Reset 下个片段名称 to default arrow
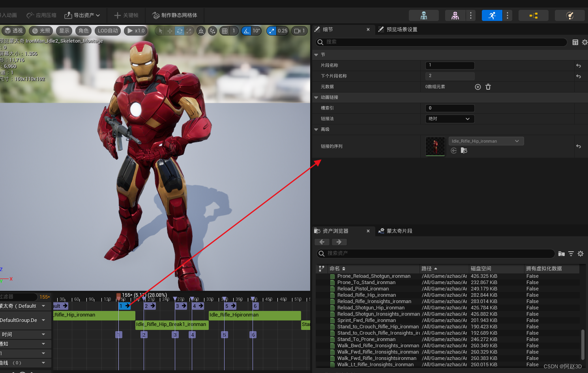 tap(579, 76)
